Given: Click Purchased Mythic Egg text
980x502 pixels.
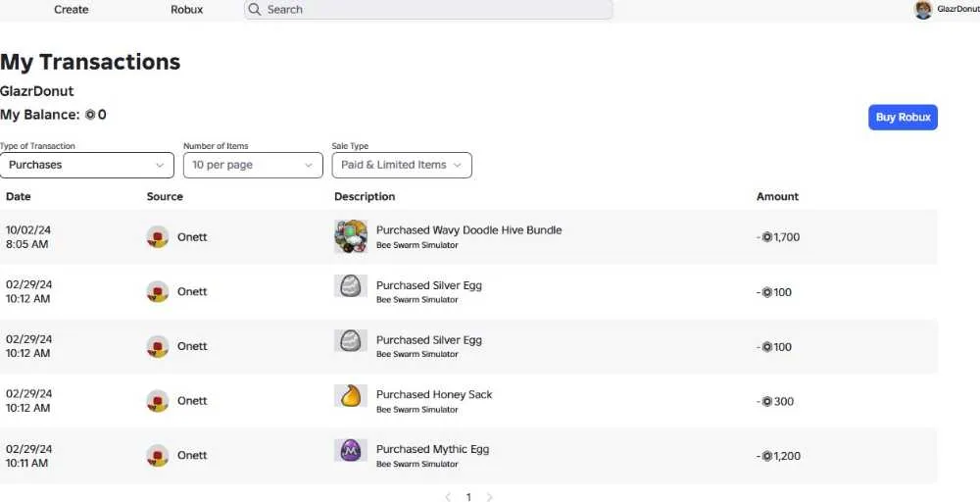Looking at the screenshot, I should pyautogui.click(x=432, y=449).
